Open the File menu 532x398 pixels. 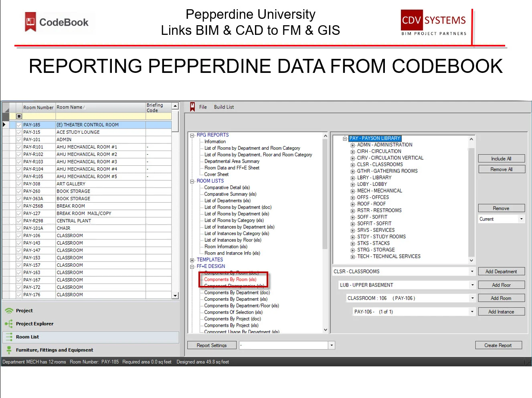pos(203,107)
